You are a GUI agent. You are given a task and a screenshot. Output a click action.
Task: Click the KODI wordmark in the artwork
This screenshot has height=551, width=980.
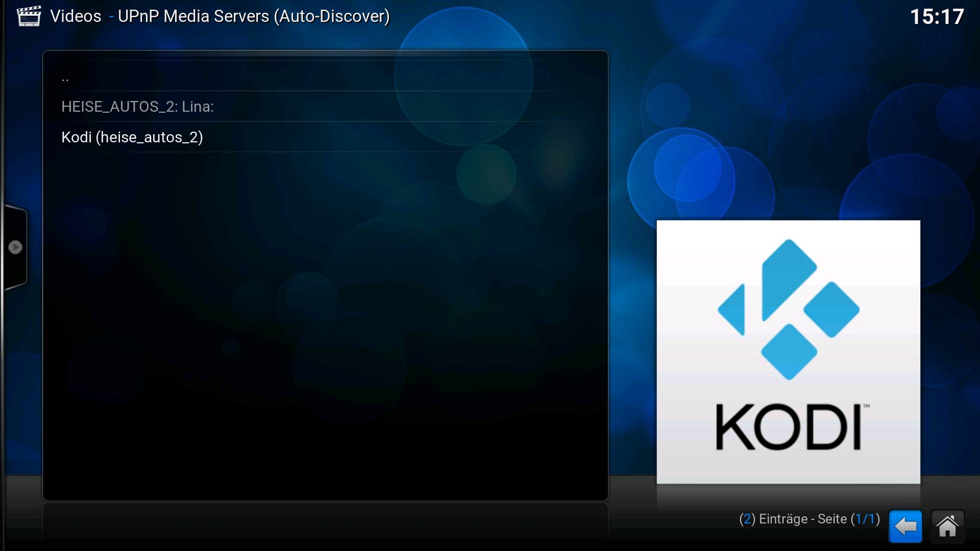coord(789,428)
